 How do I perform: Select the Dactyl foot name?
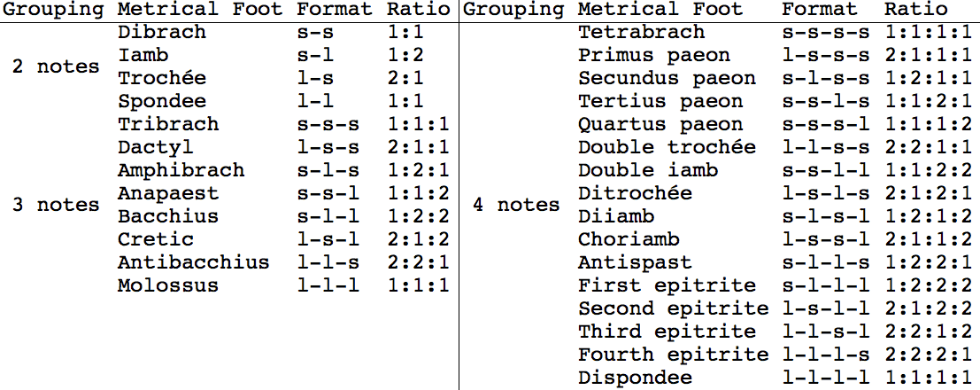pos(156,148)
